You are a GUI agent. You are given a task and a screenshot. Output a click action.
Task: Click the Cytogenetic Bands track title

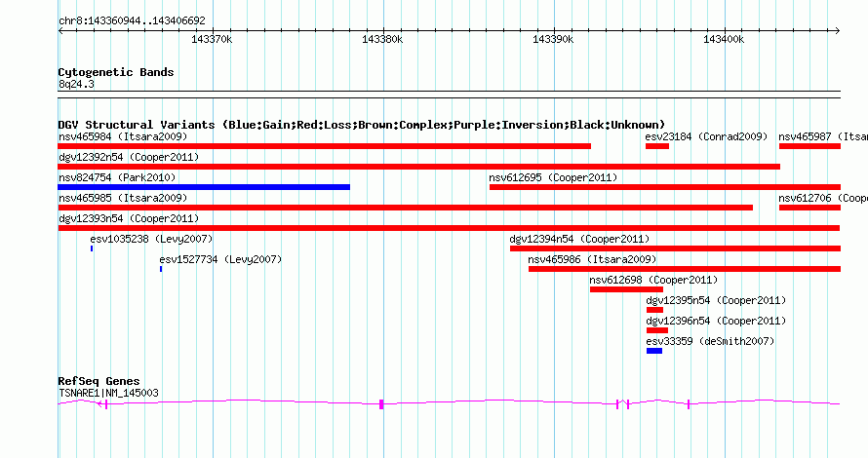click(116, 72)
